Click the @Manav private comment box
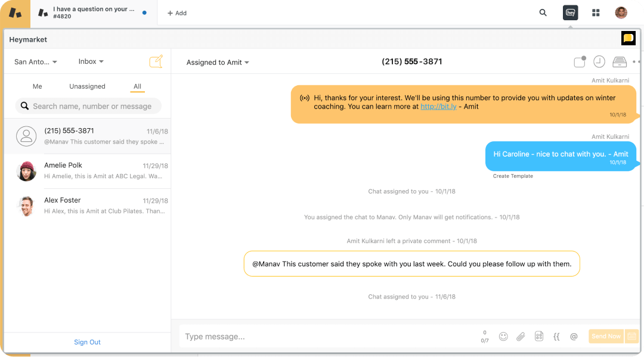 click(411, 263)
